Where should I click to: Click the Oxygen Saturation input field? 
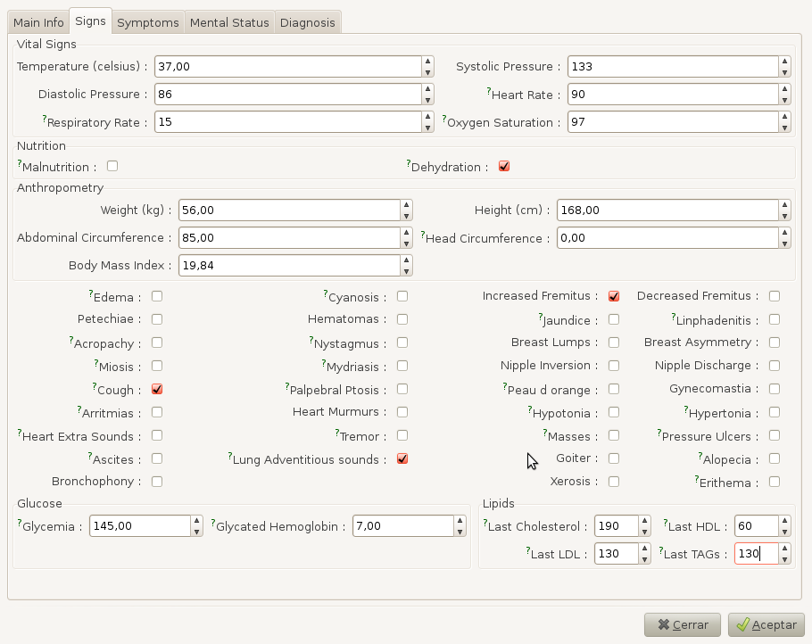pyautogui.click(x=671, y=122)
